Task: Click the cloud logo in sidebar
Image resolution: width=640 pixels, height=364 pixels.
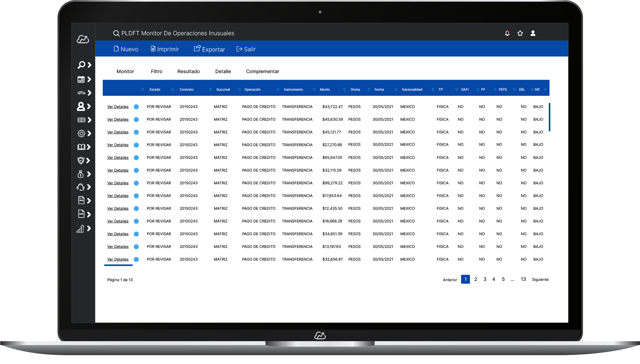Action: tap(83, 39)
